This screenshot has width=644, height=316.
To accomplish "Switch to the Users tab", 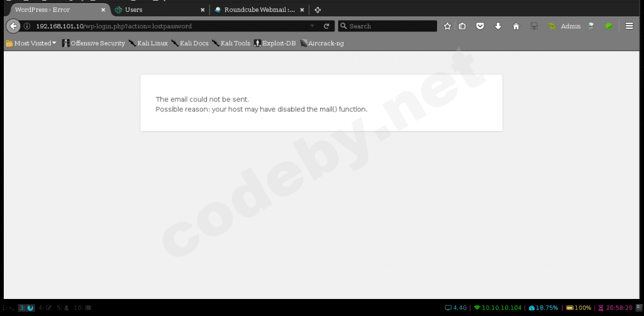I will 160,10.
